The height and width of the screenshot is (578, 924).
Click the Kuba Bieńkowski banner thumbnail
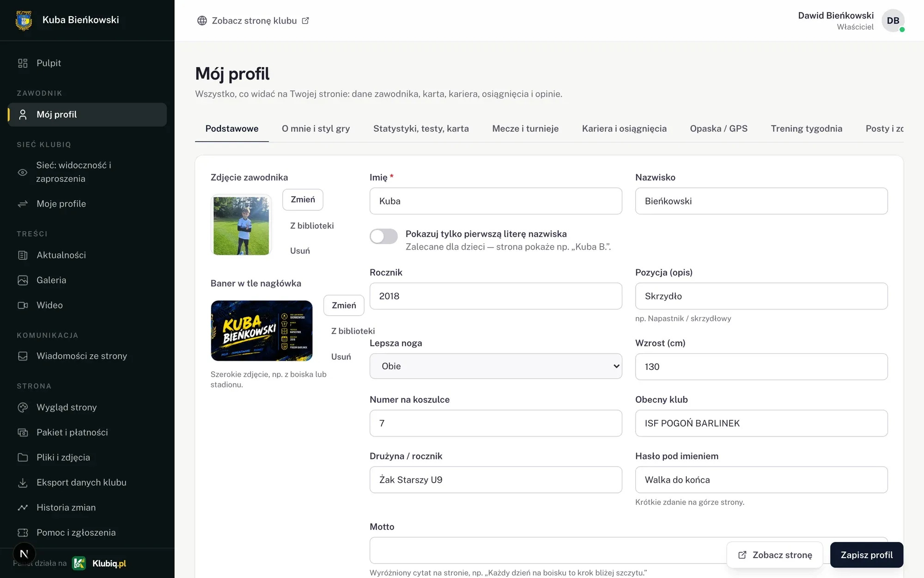point(261,331)
